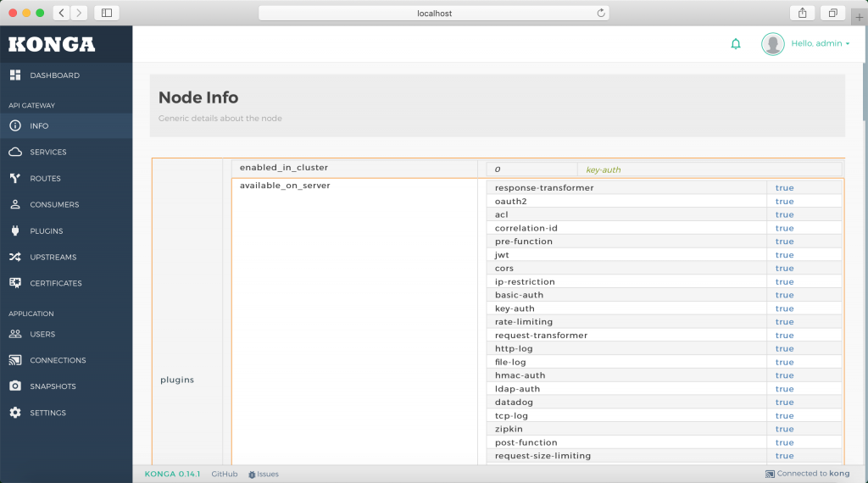Click the true value beside zipkin
The height and width of the screenshot is (483, 868).
[x=784, y=429]
